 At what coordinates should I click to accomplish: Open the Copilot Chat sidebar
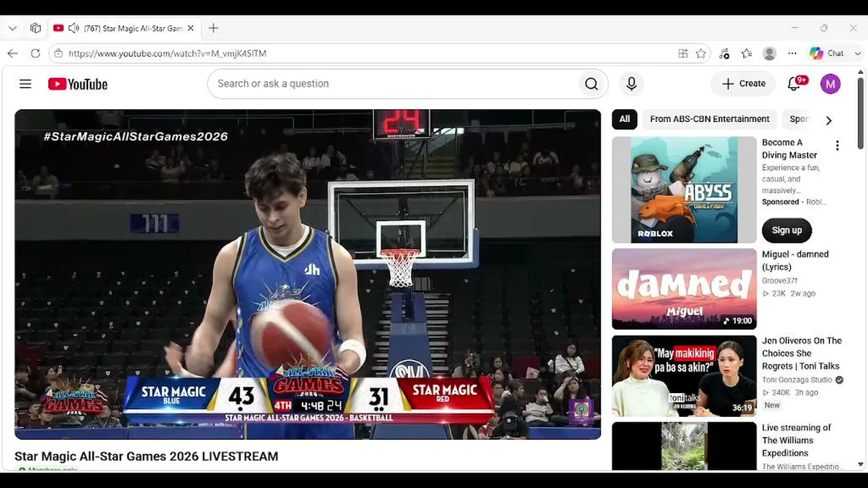[827, 54]
